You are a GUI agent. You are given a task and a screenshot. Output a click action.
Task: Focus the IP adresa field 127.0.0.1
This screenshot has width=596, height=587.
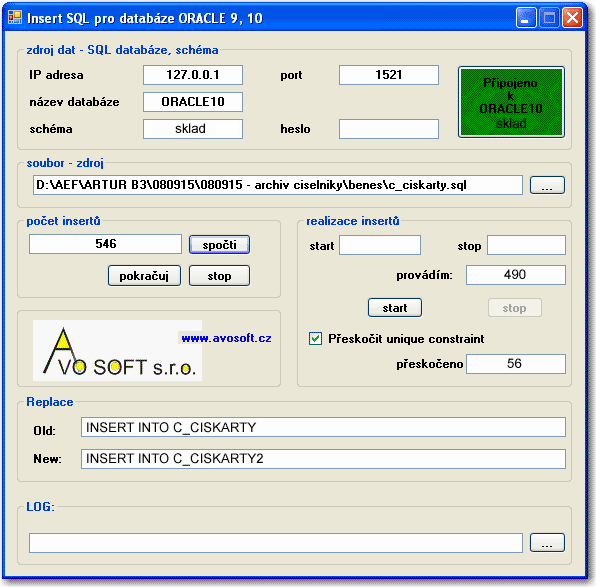click(193, 75)
